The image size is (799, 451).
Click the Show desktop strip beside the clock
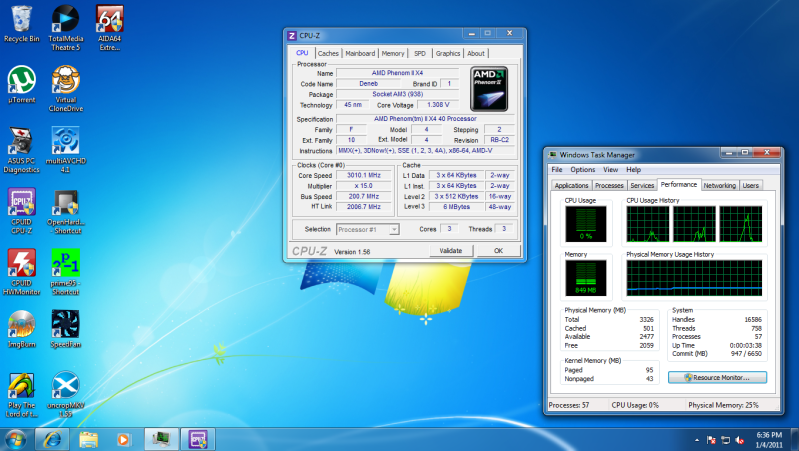point(795,440)
